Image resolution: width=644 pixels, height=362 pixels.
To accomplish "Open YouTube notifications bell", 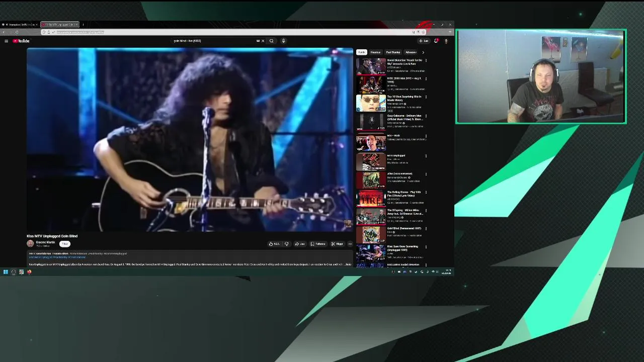I will [x=436, y=41].
